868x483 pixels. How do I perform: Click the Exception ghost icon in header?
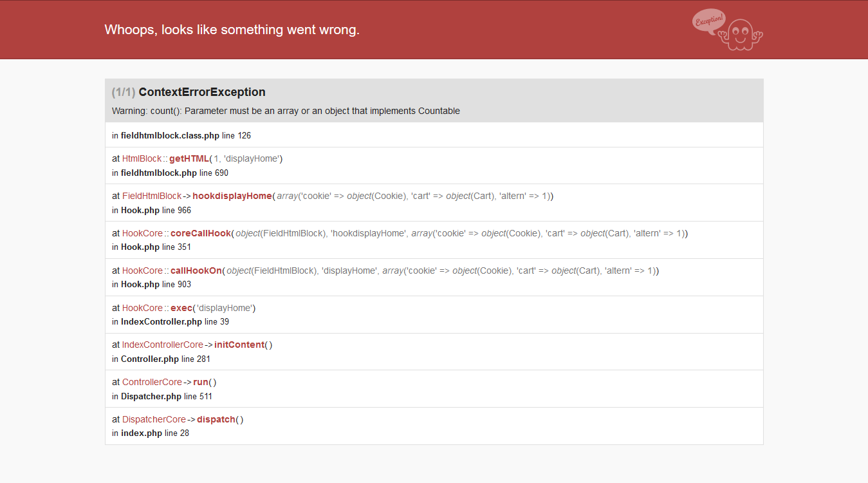728,30
